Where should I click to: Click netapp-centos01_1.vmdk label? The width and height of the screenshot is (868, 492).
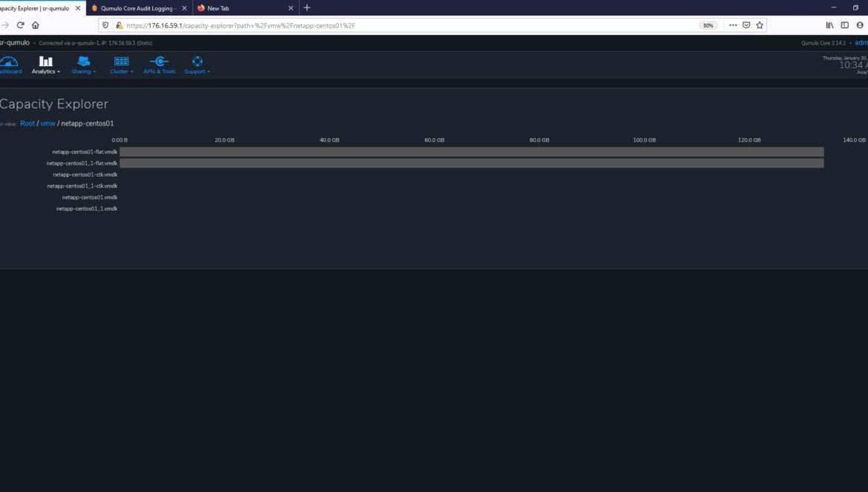point(87,209)
